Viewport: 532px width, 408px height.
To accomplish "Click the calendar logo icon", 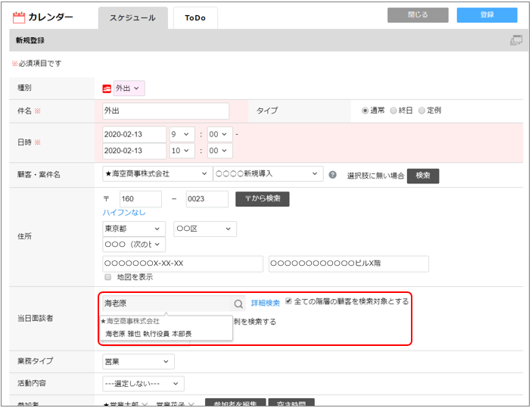I will [19, 17].
